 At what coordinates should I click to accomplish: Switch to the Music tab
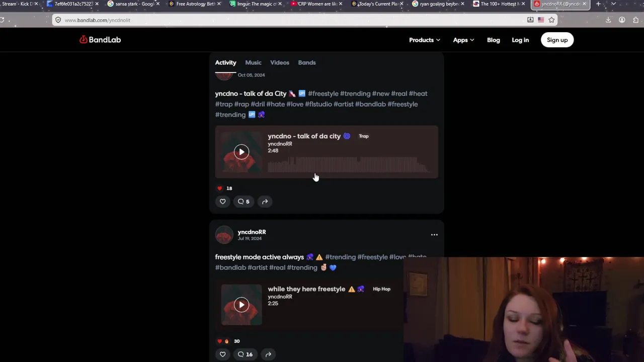(253, 62)
